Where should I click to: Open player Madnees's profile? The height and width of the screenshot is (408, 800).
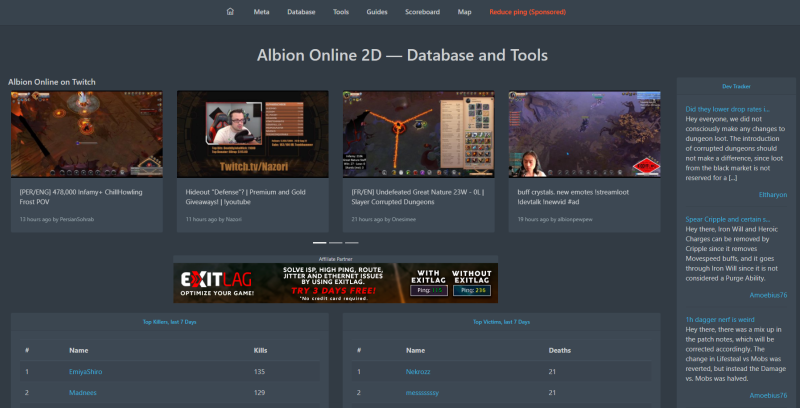coord(83,393)
